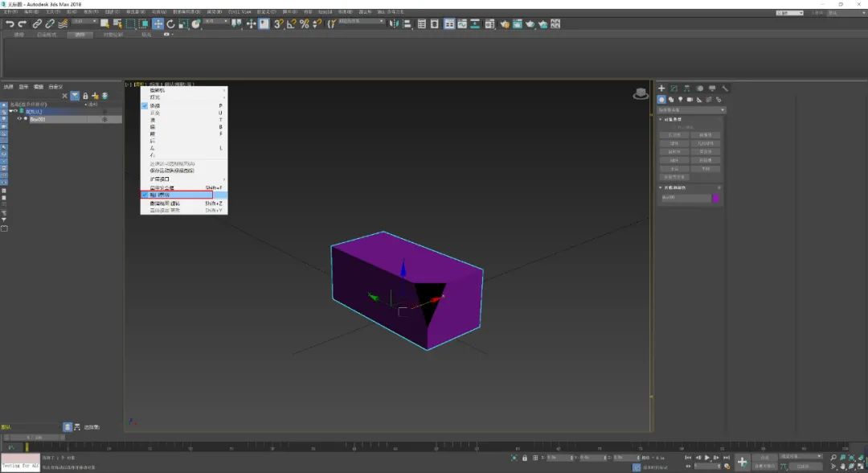Choose the menu entry with shortcut Shift+Z
This screenshot has height=473, width=868.
[184, 204]
